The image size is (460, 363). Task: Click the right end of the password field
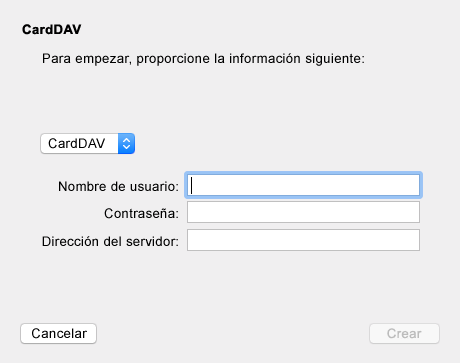coord(412,212)
